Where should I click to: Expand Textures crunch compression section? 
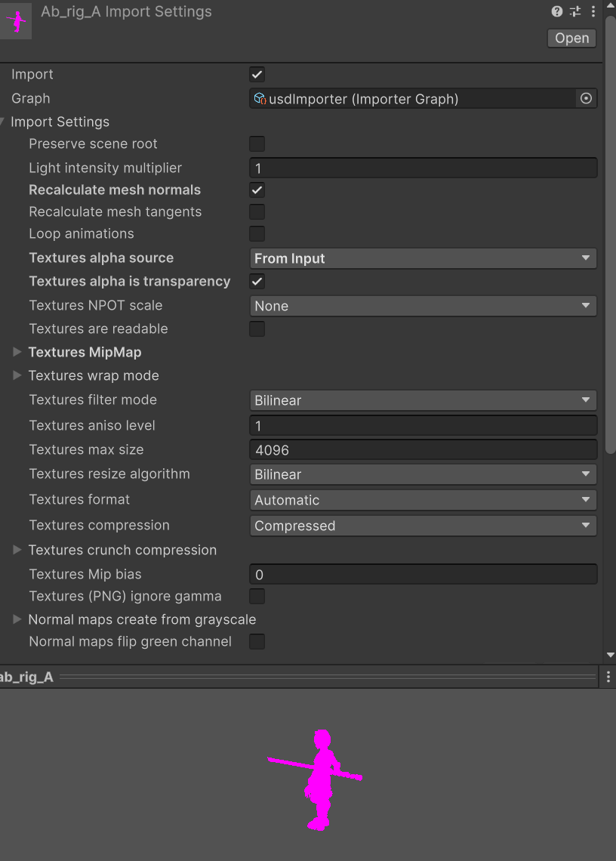click(17, 550)
